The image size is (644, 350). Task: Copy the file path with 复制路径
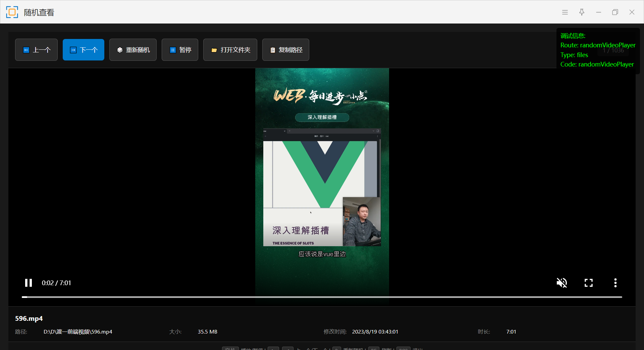[x=286, y=50]
